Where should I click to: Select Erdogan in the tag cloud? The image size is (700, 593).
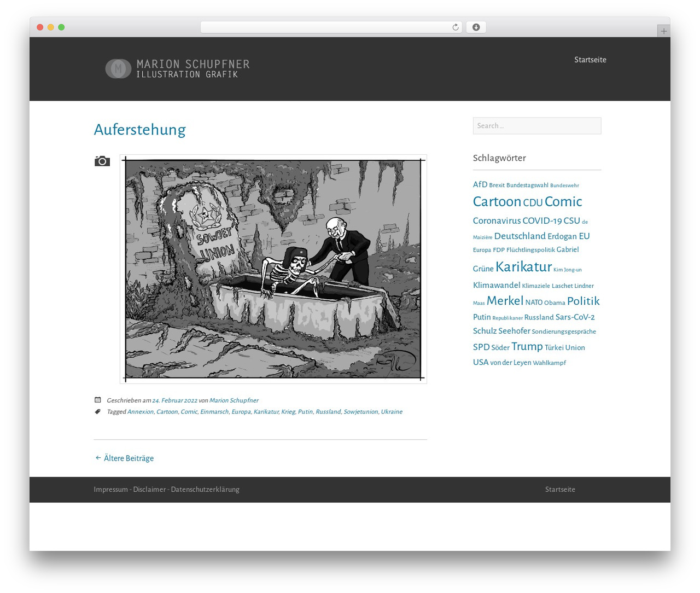click(562, 236)
